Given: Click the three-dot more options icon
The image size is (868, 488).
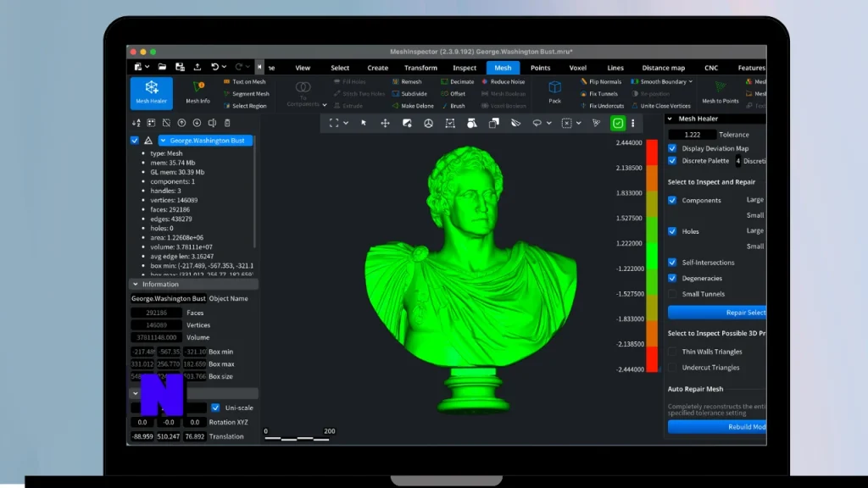Looking at the screenshot, I should pos(632,123).
